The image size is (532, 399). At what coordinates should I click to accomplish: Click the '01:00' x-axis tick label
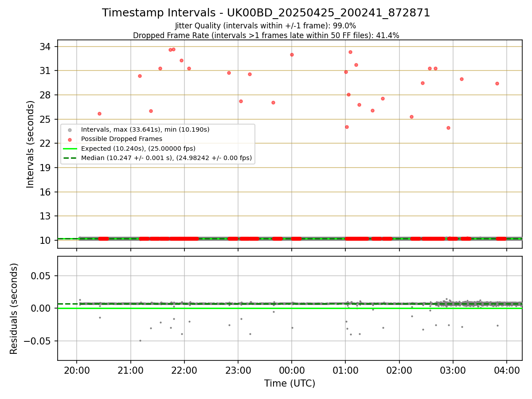(x=345, y=370)
